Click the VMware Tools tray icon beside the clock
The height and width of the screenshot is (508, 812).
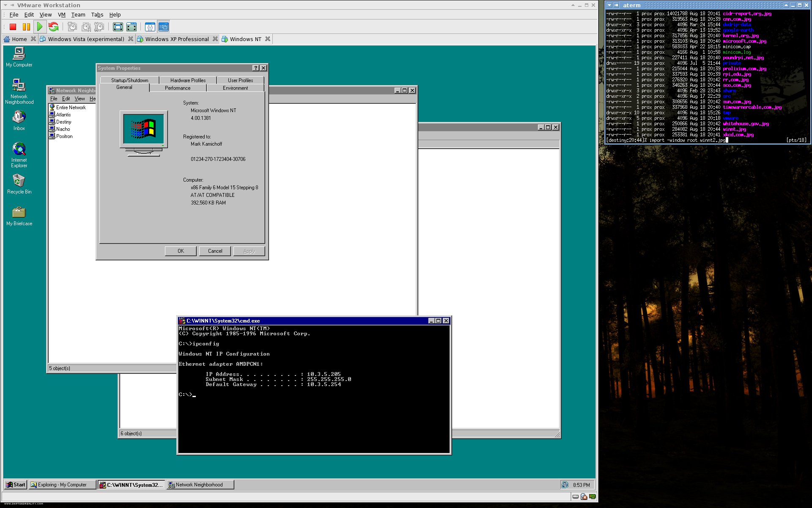pyautogui.click(x=565, y=485)
